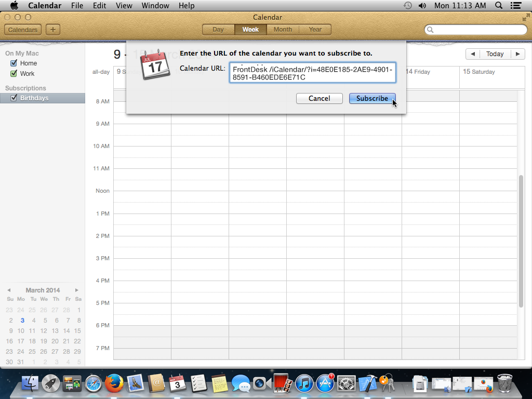Switch to Month view
Viewport: 532px width, 399px height.
pyautogui.click(x=283, y=30)
